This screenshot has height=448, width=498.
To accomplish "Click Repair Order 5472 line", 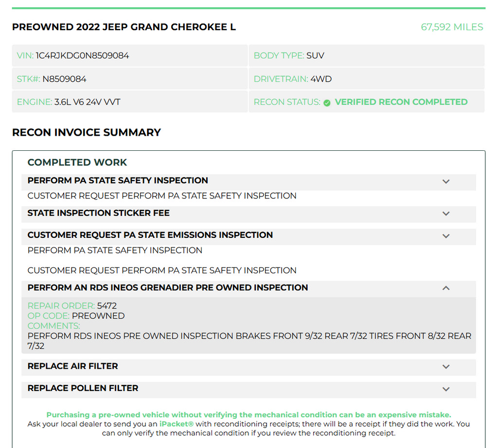I will coord(72,305).
